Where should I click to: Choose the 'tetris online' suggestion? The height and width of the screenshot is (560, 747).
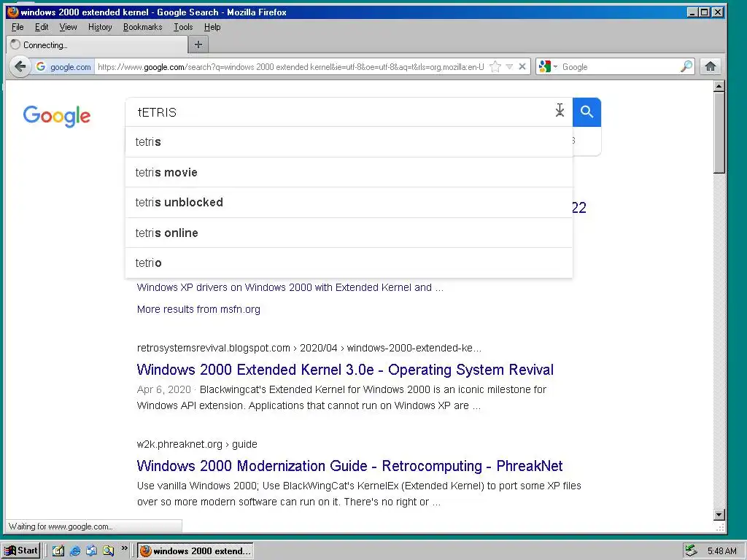pyautogui.click(x=349, y=233)
